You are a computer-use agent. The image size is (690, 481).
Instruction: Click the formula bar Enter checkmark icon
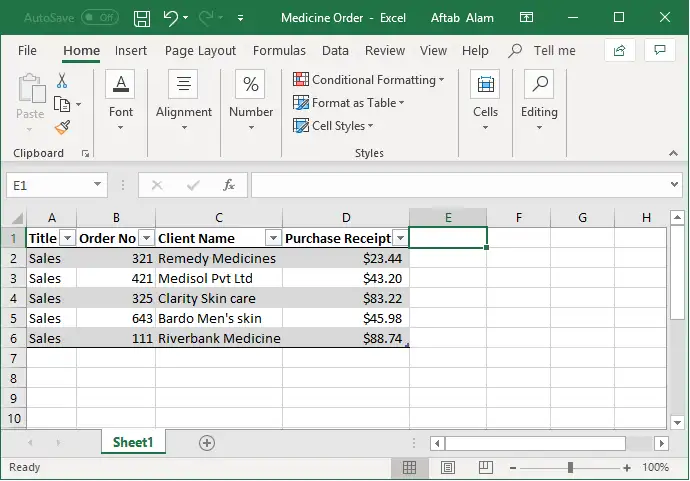193,185
